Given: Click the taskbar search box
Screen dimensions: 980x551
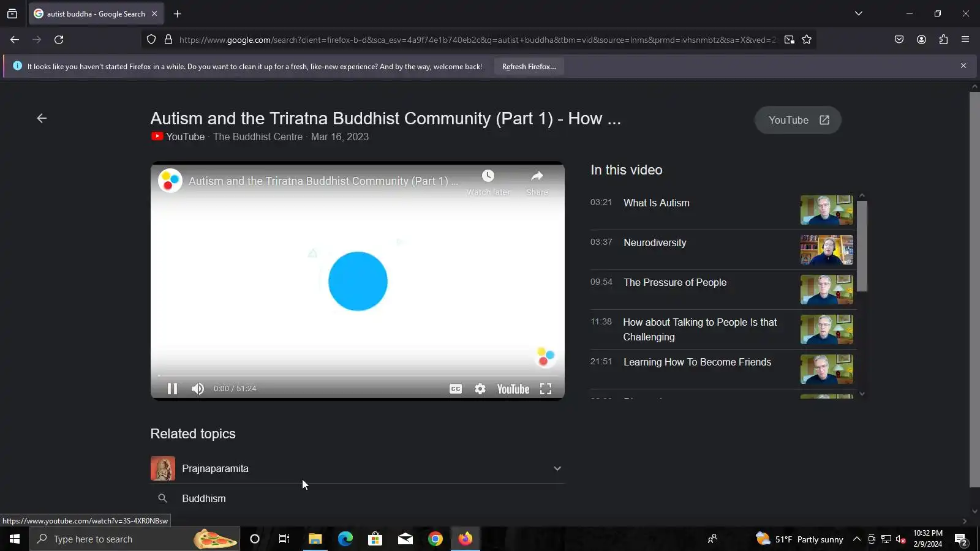Looking at the screenshot, I should [135, 539].
